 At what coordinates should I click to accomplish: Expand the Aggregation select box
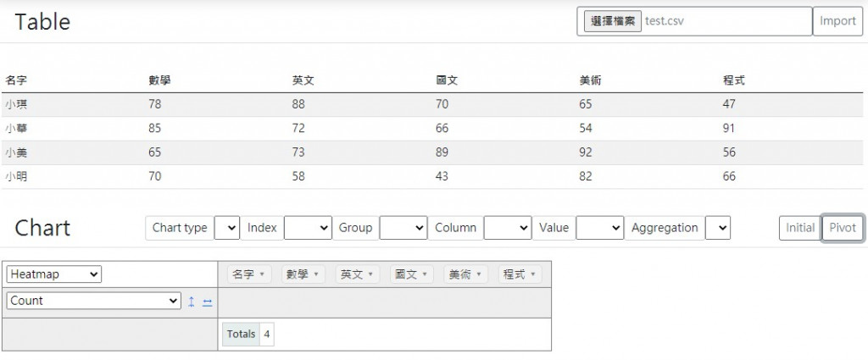718,228
